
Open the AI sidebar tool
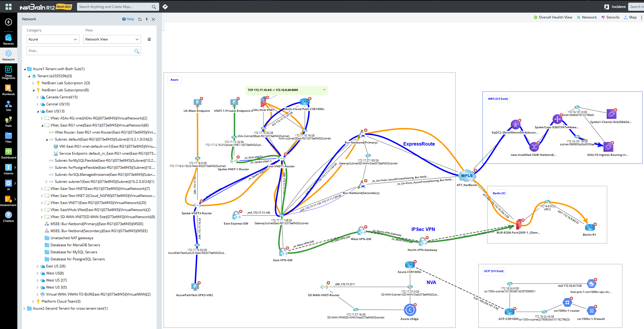click(9, 185)
